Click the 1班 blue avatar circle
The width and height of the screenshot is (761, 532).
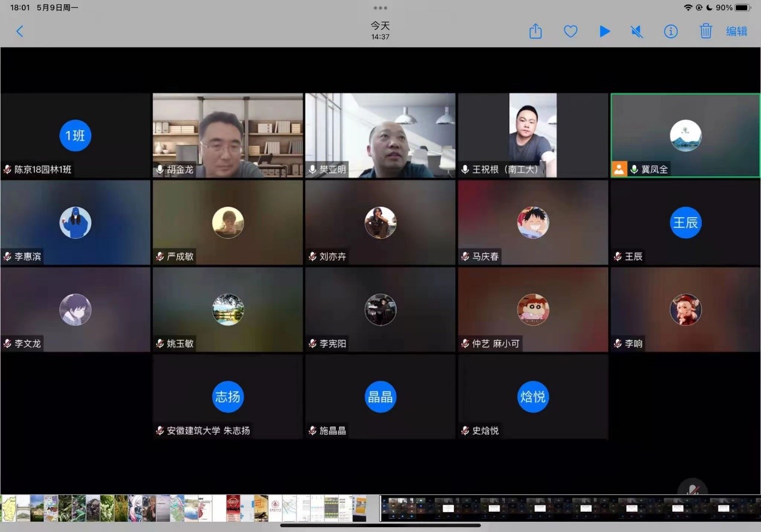[x=75, y=136]
